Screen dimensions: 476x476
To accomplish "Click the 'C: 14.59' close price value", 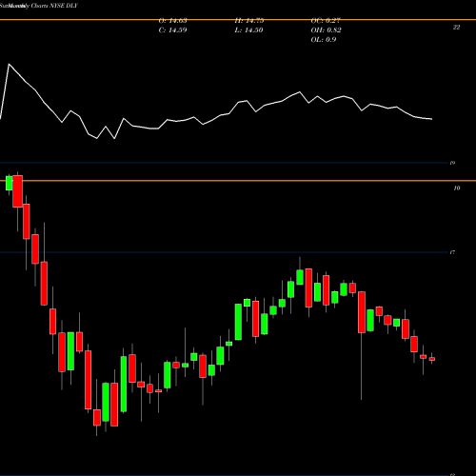I will (173, 30).
